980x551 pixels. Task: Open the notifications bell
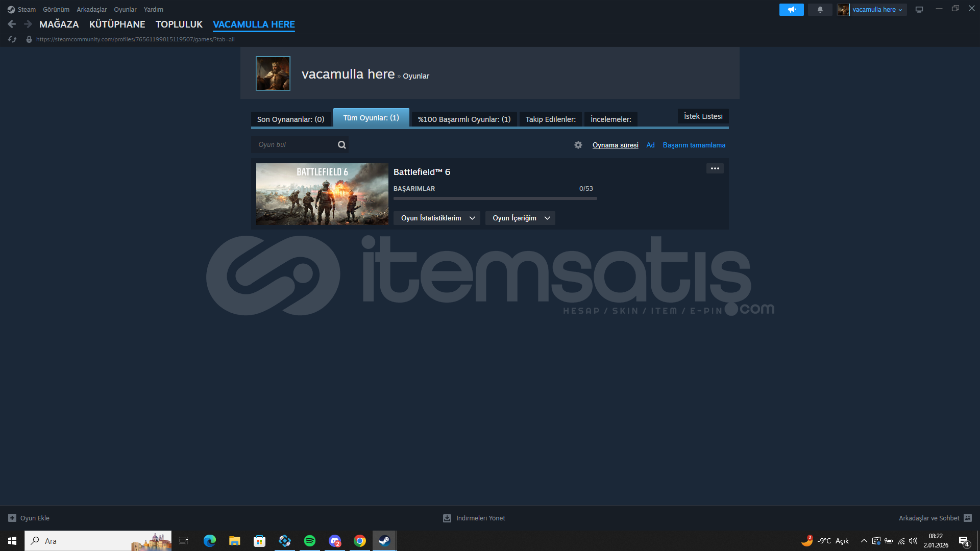[820, 10]
